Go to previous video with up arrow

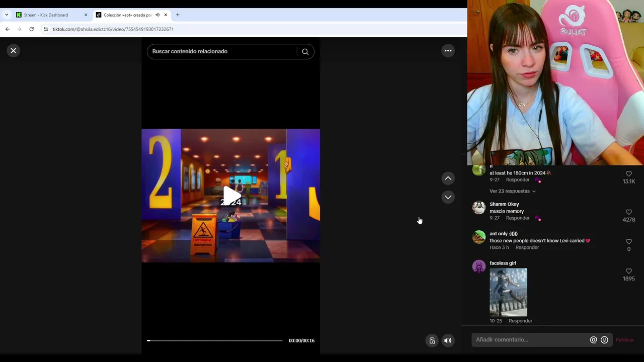[x=448, y=178]
